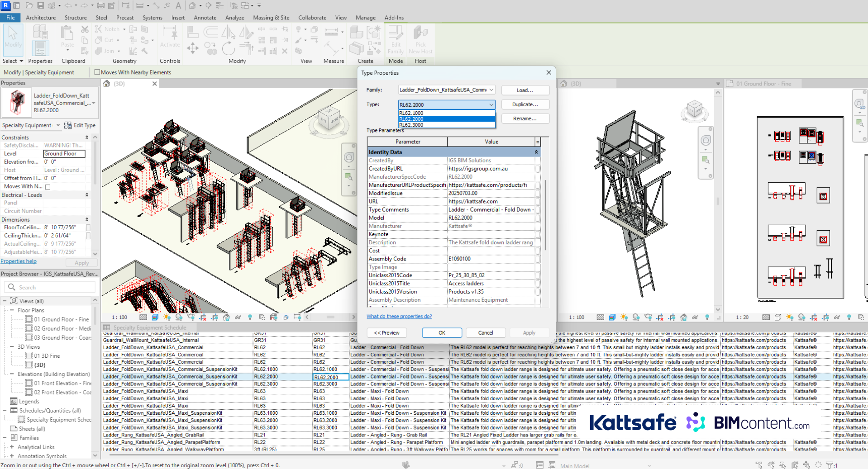Collapse the Floor Plans tree node
The height and width of the screenshot is (469, 868).
[x=12, y=310]
